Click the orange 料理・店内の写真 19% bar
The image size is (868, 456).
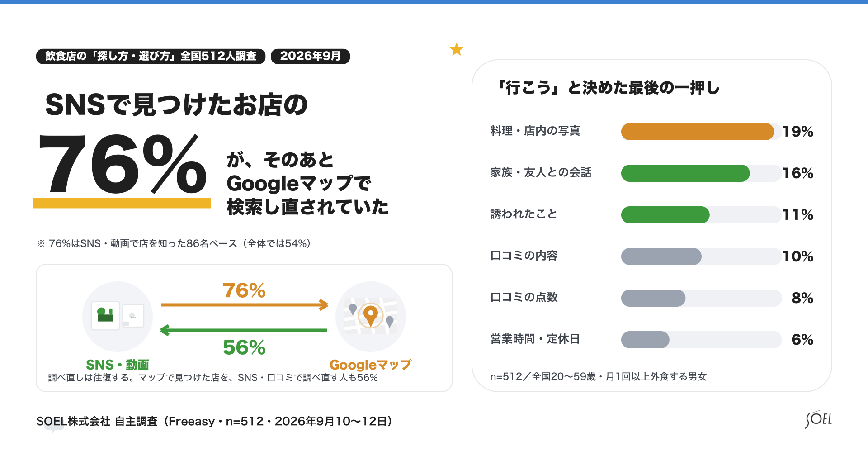coord(698,132)
